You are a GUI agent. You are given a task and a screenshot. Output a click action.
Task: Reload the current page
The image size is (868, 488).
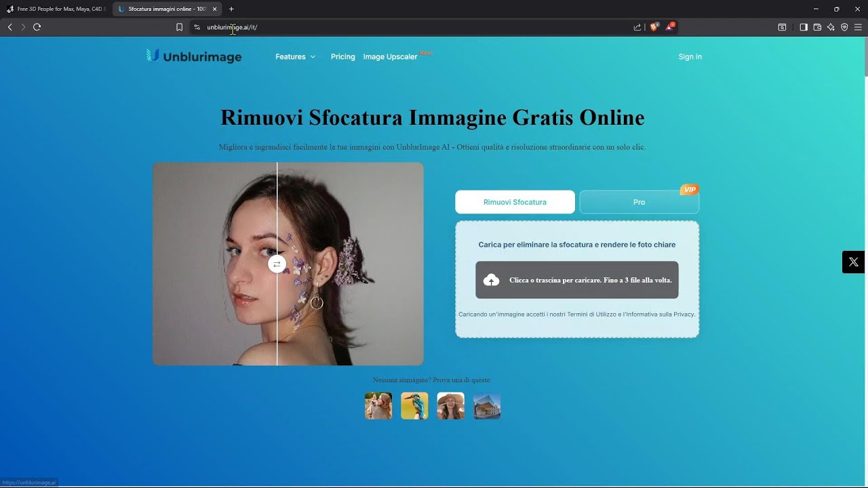click(37, 27)
